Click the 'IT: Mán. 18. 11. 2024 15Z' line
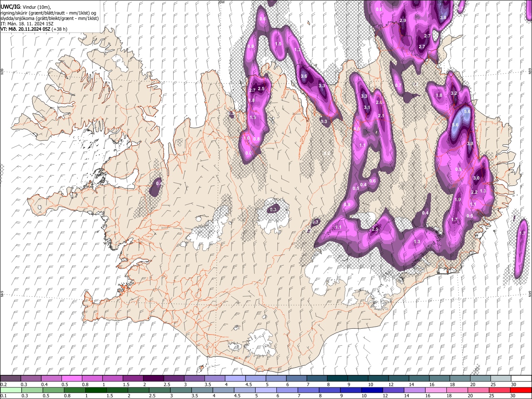This screenshot has width=532, height=399. coord(27,24)
